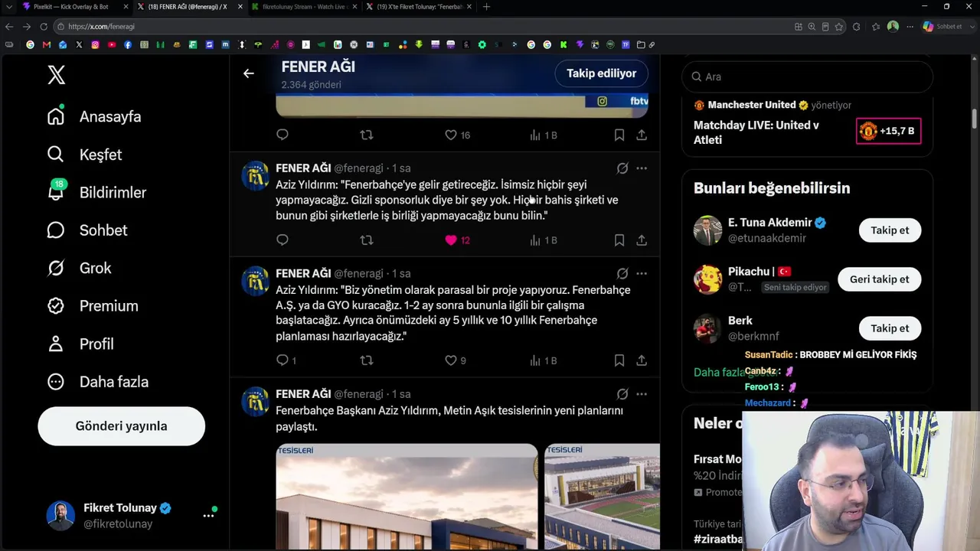Screen dimensions: 980x551
Task: Follow E. Tuna Akdemir
Action: 890,230
